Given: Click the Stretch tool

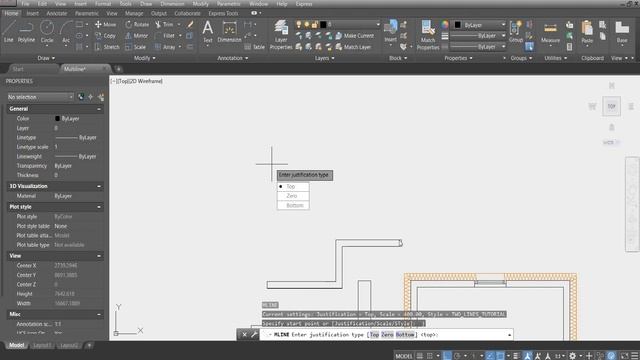Looking at the screenshot, I should pyautogui.click(x=107, y=47).
